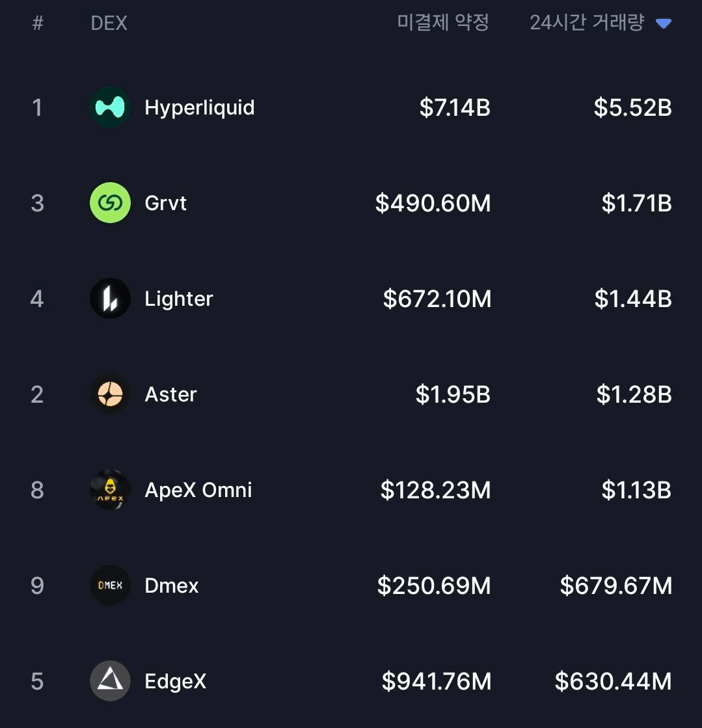Click the Lighter logo icon

110,299
